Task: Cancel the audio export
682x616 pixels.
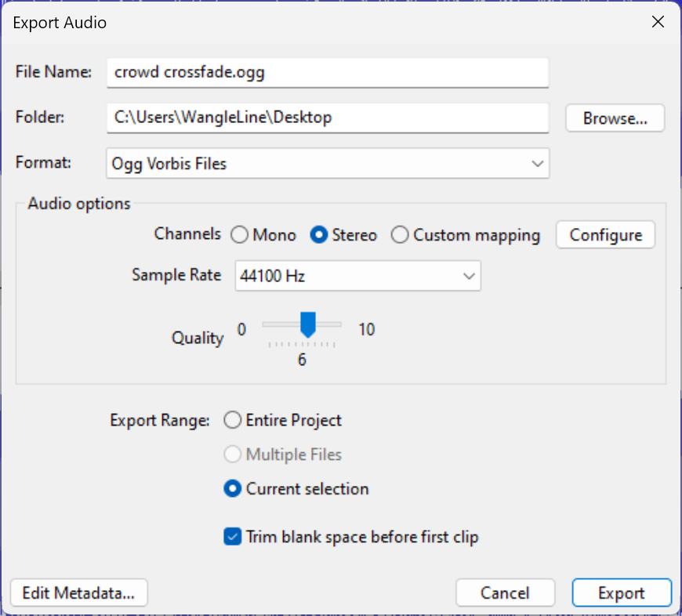Action: coord(505,592)
